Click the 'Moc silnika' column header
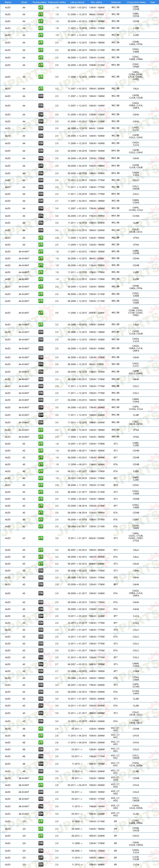The height and width of the screenshot is (868, 159). pos(96,2)
